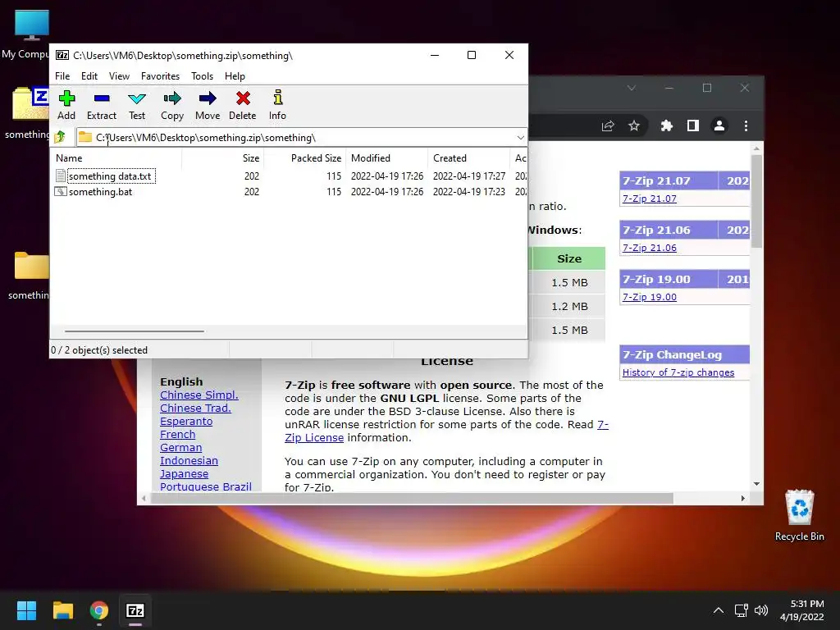
Task: Select My Computer desktop icon
Action: 25,34
